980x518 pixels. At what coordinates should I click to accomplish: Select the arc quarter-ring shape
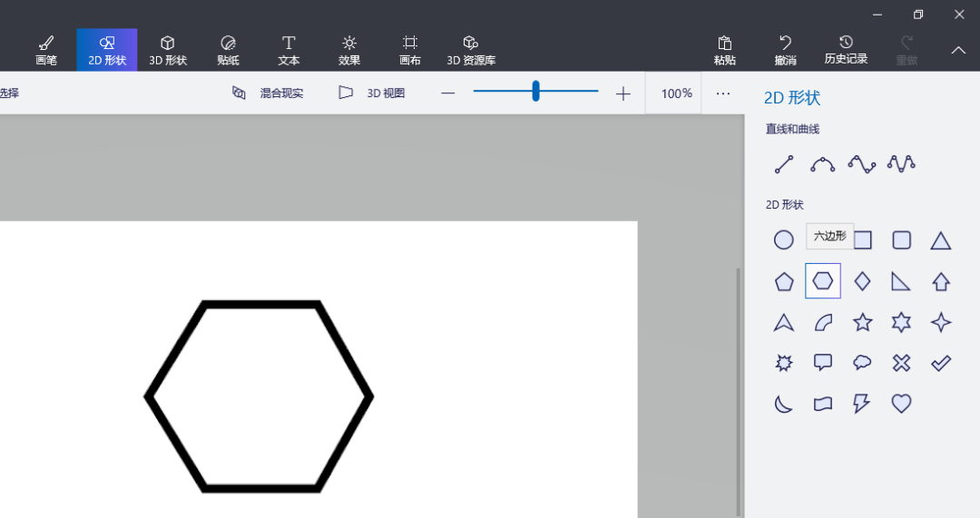tap(823, 322)
